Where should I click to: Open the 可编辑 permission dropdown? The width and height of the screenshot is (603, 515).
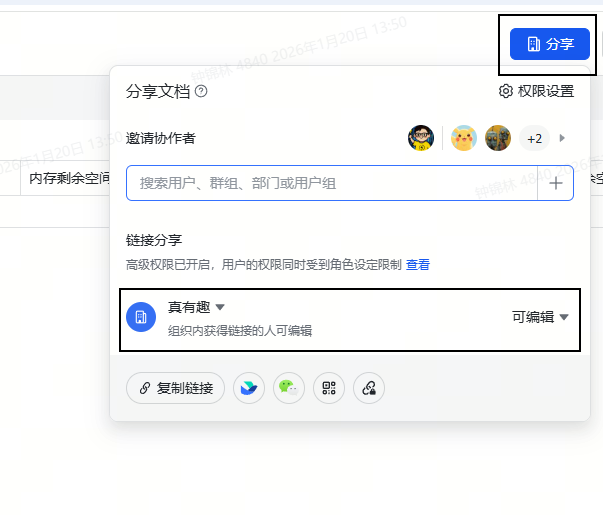(540, 317)
